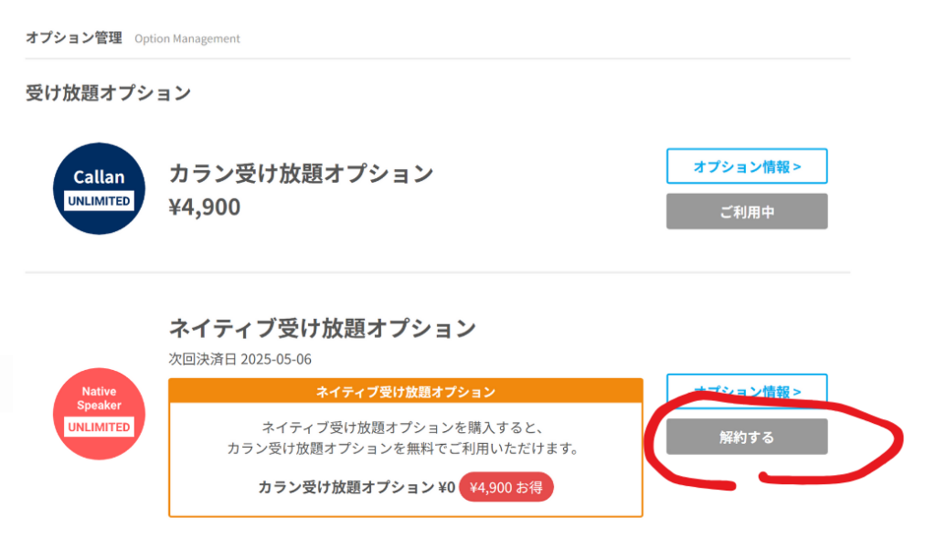Select the カラン受け放題オプション title text
Viewport: 936px width, 560px height.
(301, 174)
